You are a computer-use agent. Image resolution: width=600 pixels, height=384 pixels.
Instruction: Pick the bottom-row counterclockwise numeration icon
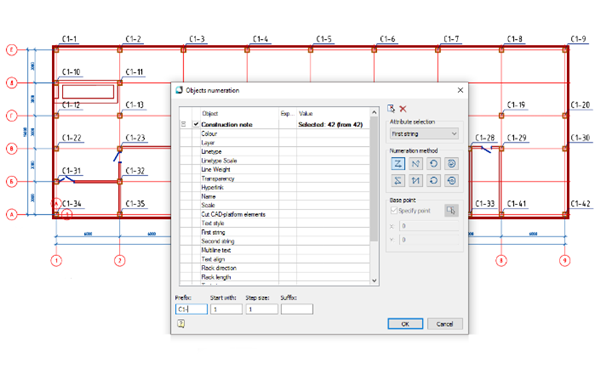(x=434, y=181)
